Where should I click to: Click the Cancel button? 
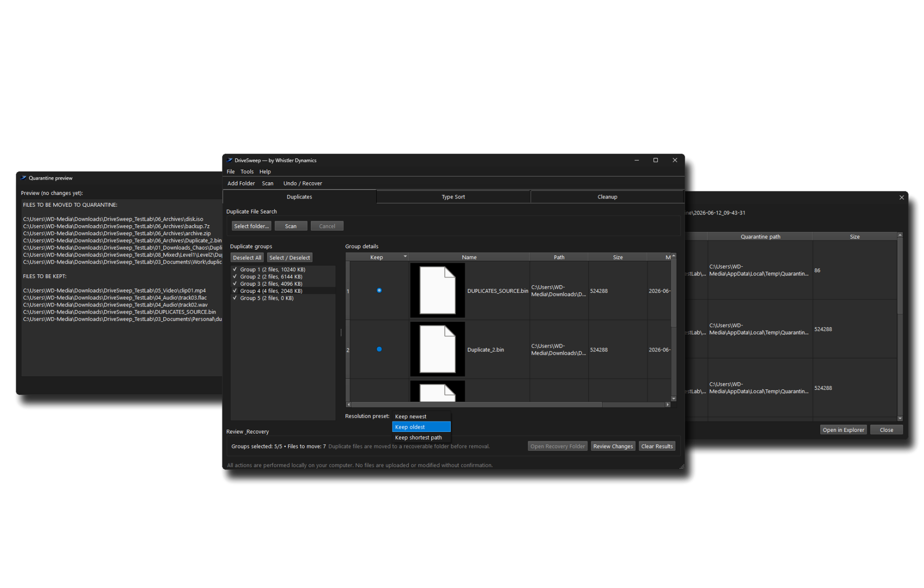327,226
